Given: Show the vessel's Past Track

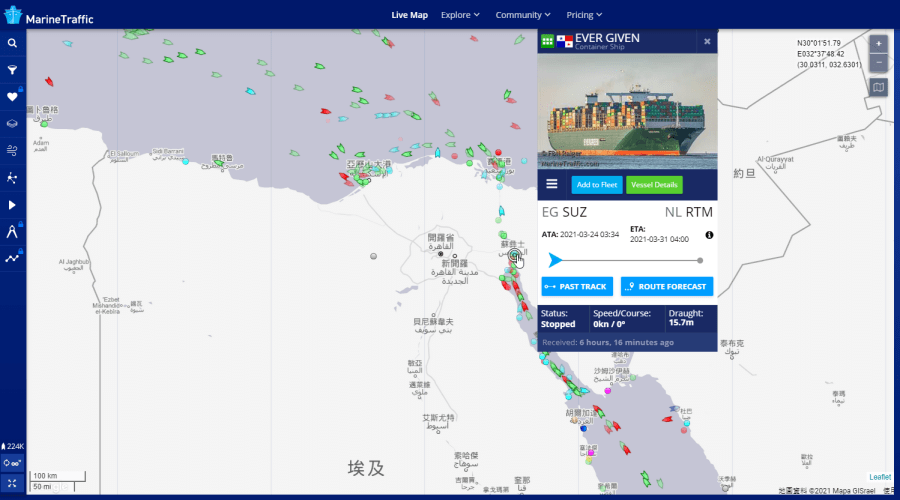Looking at the screenshot, I should [577, 286].
